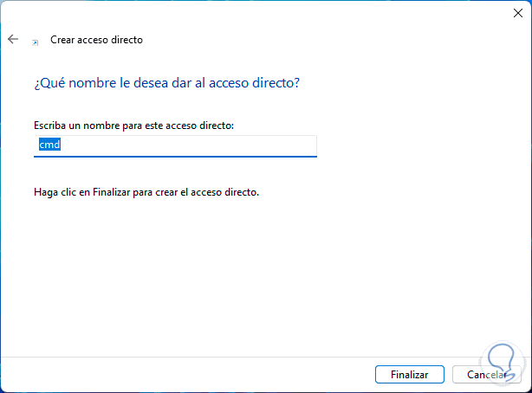Click the empty right part of the name field
The width and height of the screenshot is (532, 393).
tap(217, 145)
